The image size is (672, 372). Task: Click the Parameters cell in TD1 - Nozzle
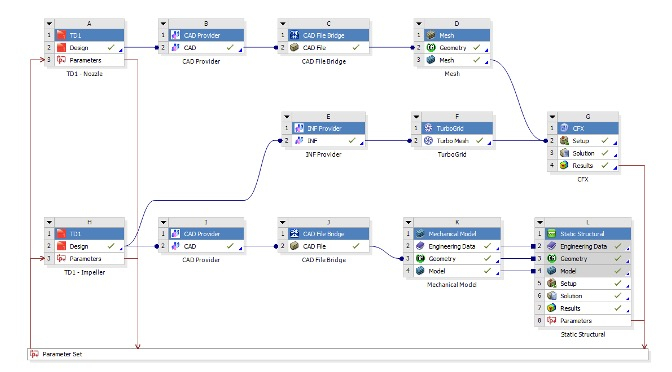(x=89, y=60)
